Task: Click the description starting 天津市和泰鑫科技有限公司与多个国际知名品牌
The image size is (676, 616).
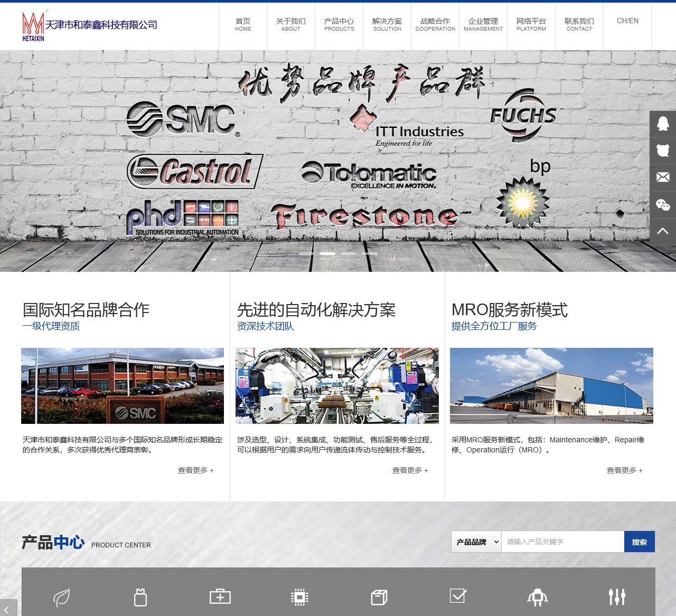Action: coord(123,445)
